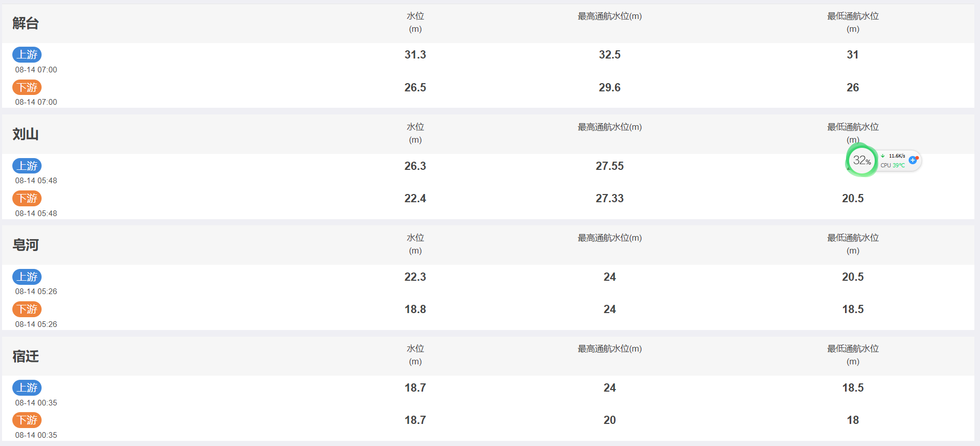Click the 皂河 station heading

[26, 245]
